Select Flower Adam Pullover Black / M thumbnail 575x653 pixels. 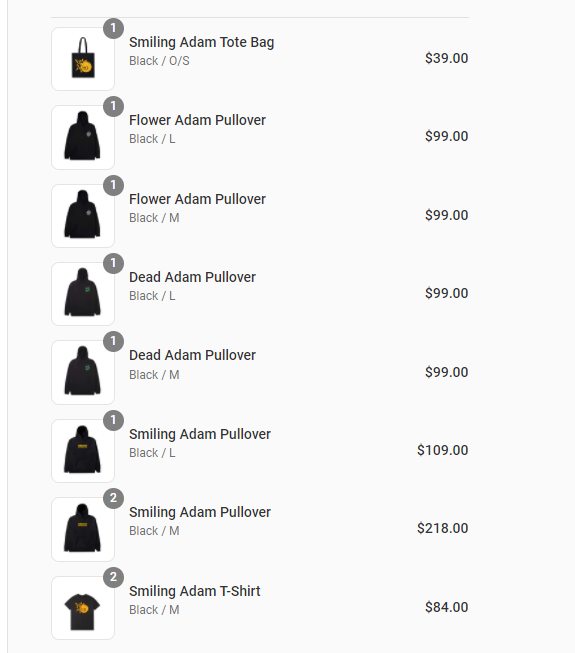click(83, 216)
